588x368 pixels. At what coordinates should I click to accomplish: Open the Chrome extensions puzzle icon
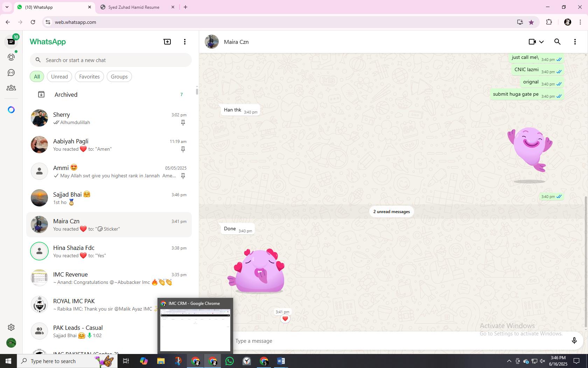click(x=549, y=22)
